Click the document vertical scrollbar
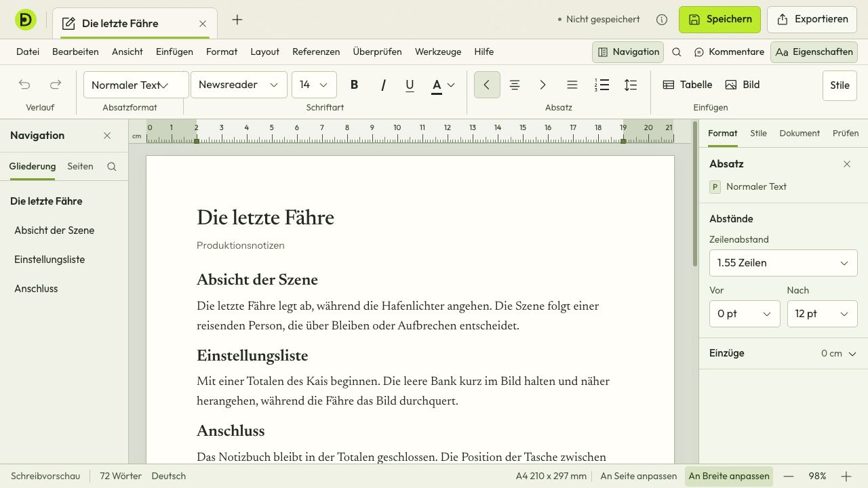This screenshot has height=488, width=868. click(694, 194)
